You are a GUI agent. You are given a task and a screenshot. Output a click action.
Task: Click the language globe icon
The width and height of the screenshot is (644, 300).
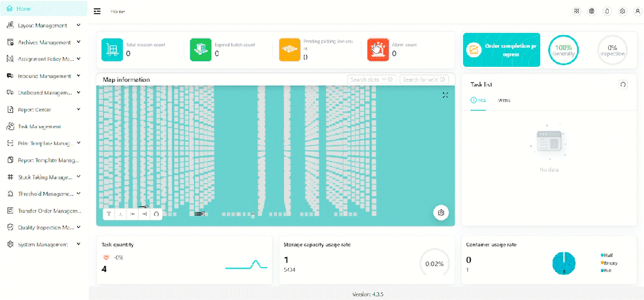pyautogui.click(x=591, y=11)
